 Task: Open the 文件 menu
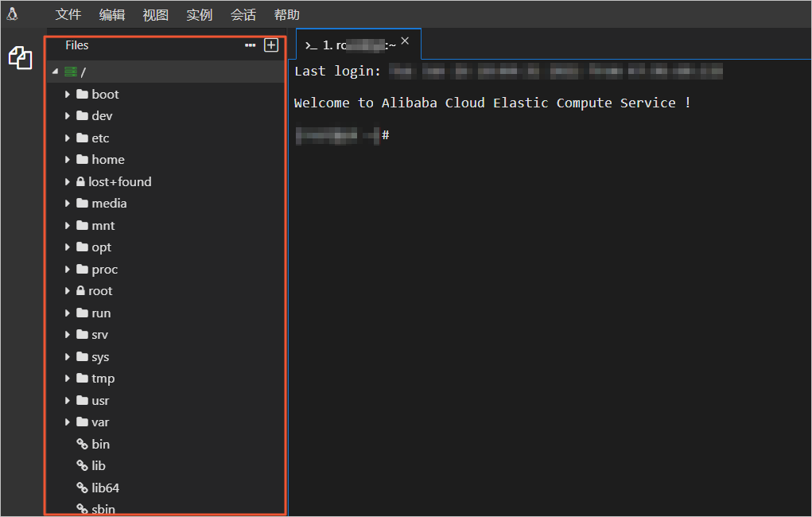click(x=68, y=15)
